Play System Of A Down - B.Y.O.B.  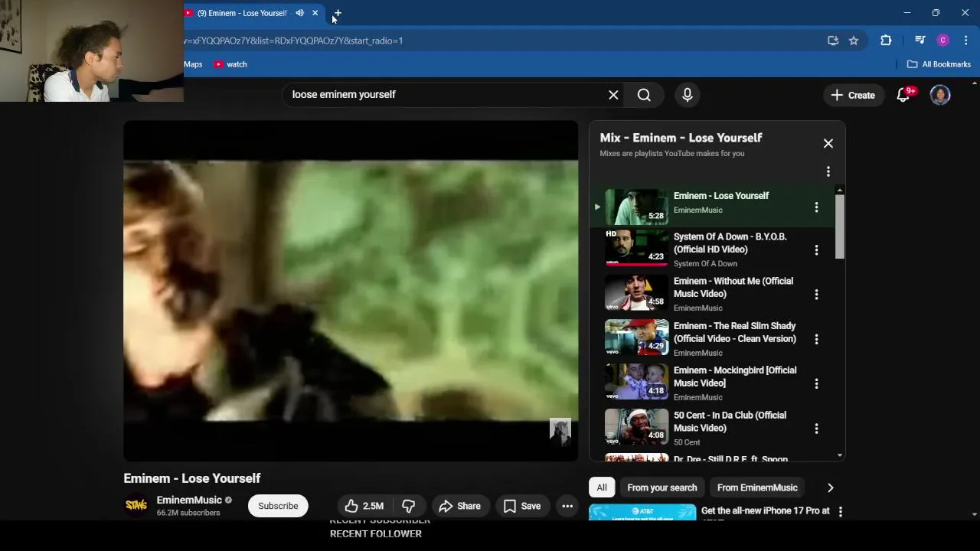pos(712,249)
